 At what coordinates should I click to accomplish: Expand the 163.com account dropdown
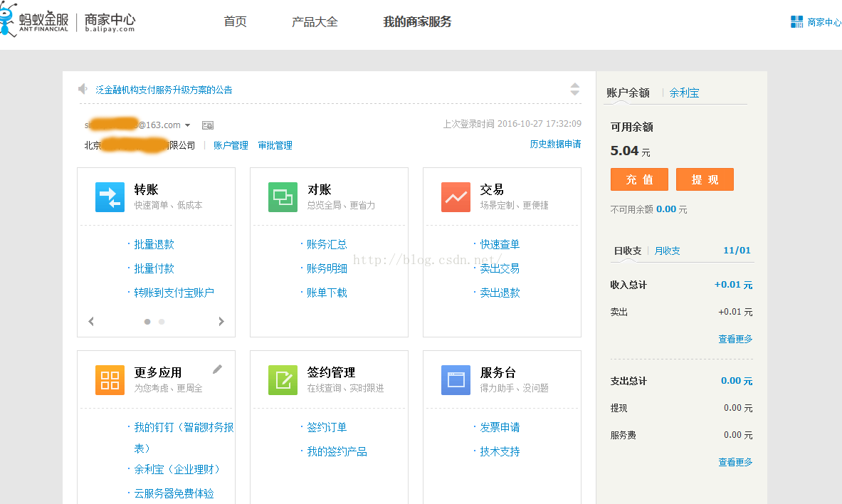pyautogui.click(x=187, y=125)
